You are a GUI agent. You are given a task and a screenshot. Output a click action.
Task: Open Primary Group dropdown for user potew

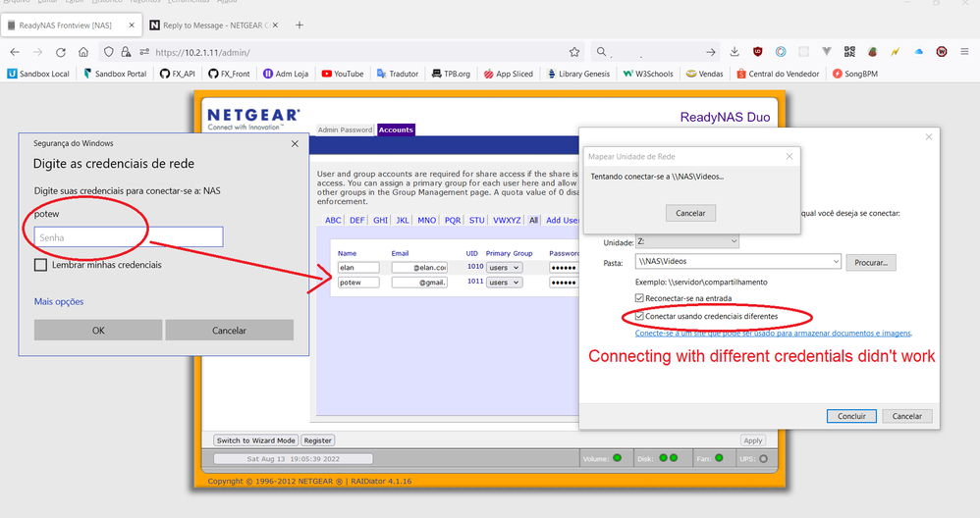point(505,283)
